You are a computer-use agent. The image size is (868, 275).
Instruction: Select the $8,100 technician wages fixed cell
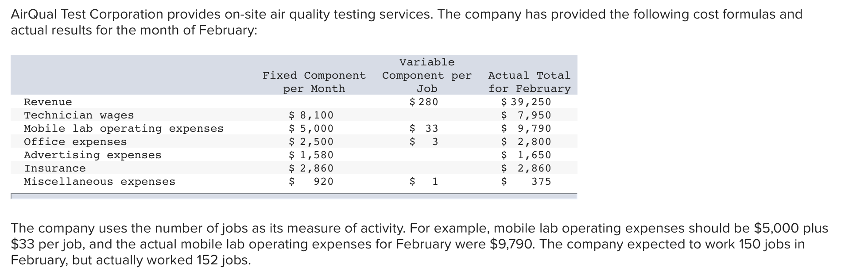[311, 115]
